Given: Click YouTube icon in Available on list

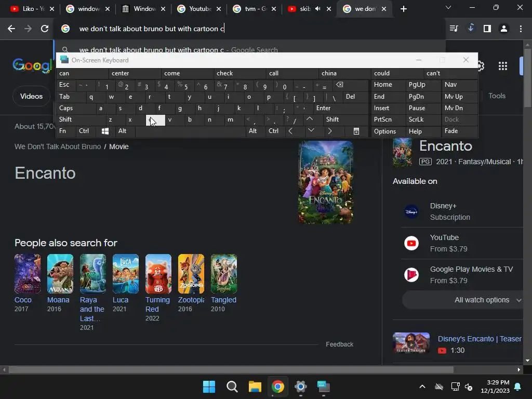Looking at the screenshot, I should point(411,243).
